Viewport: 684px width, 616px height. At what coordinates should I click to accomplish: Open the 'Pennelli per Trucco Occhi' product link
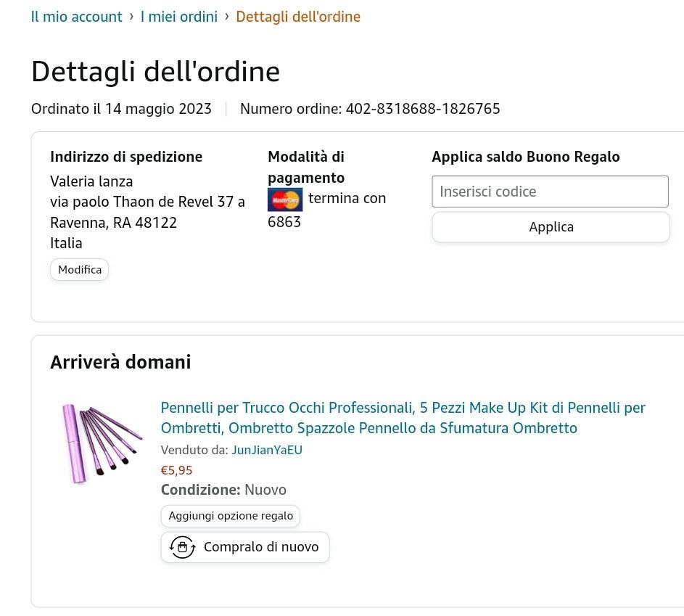[403, 417]
